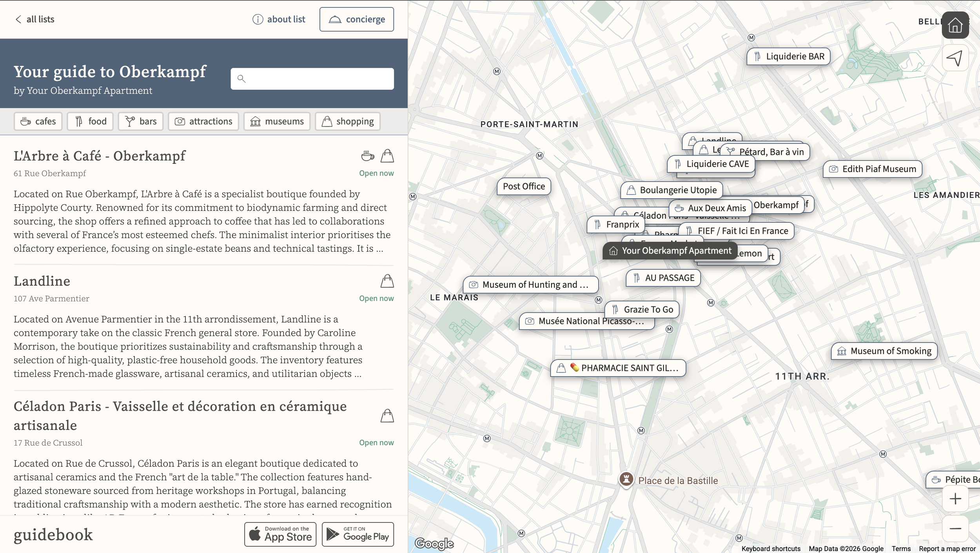
Task: Open the concierge panel
Action: click(x=356, y=19)
